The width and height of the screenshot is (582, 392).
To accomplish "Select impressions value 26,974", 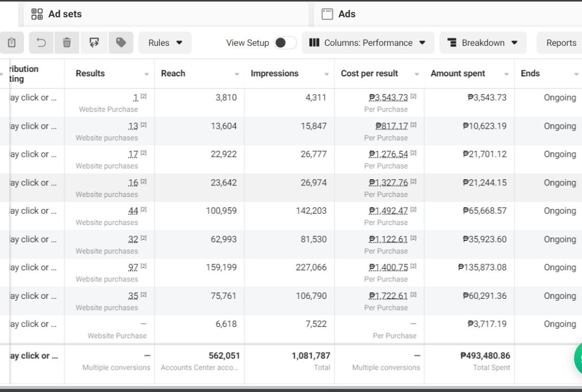I will [313, 183].
